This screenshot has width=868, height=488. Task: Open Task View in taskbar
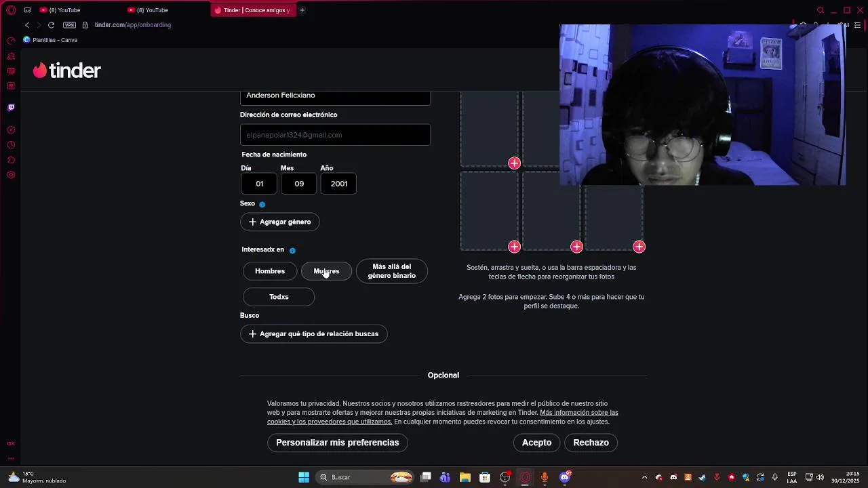coord(426,477)
